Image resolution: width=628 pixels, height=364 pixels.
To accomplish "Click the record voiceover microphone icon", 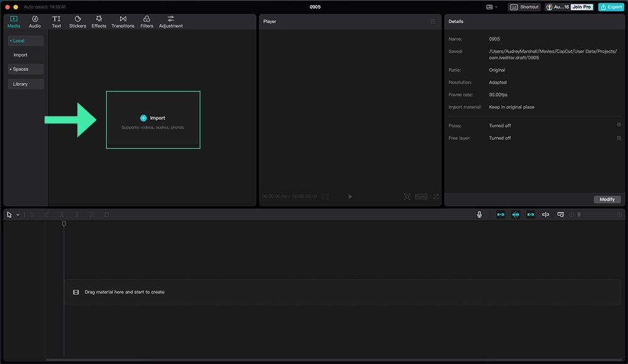I will 479,214.
